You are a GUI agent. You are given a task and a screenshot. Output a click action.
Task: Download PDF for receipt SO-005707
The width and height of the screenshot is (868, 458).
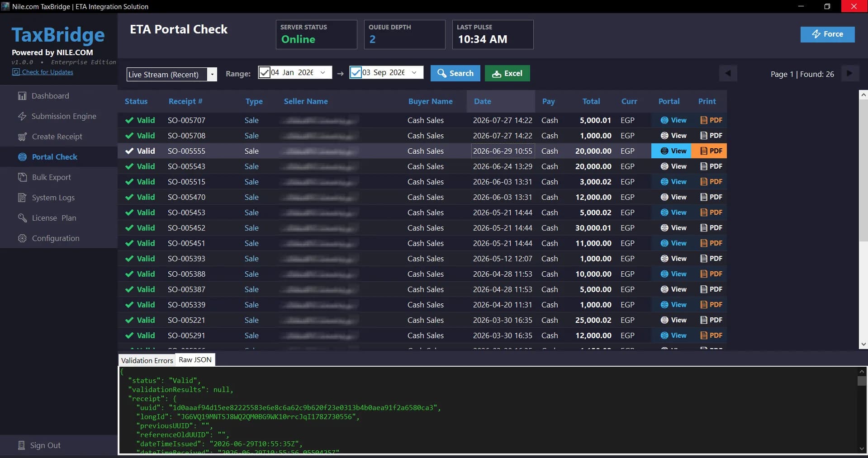point(711,120)
